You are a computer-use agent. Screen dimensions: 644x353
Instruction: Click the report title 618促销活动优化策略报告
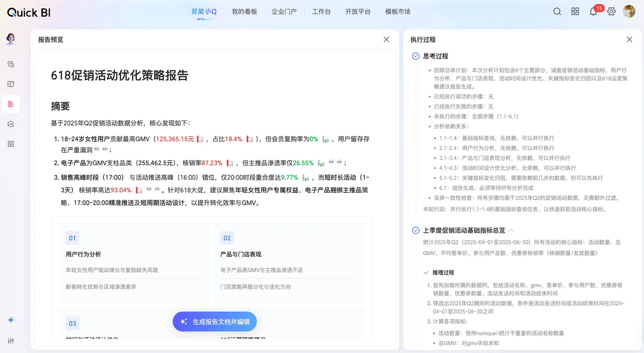point(120,75)
